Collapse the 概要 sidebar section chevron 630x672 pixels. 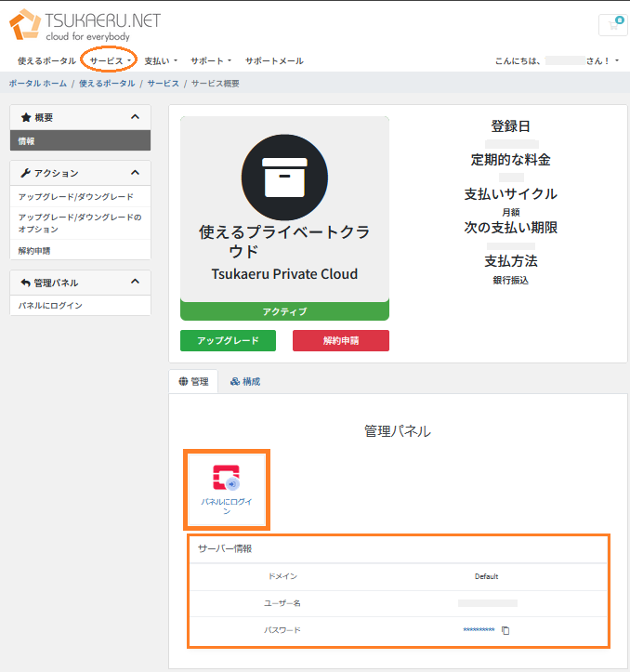pyautogui.click(x=135, y=116)
